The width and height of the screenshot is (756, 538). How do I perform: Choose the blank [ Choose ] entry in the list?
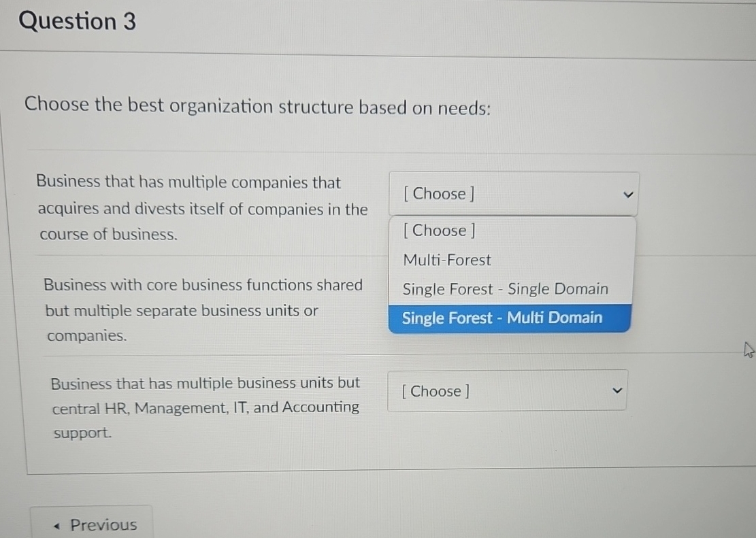pos(438,231)
